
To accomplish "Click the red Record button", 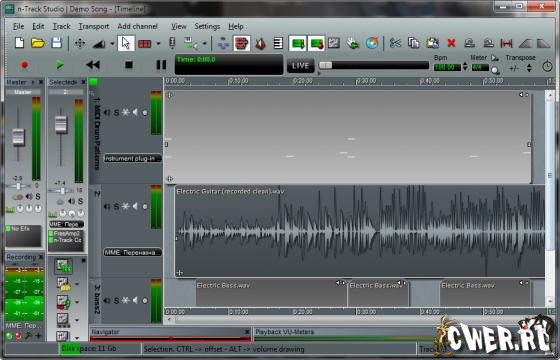I will pyautogui.click(x=24, y=65).
